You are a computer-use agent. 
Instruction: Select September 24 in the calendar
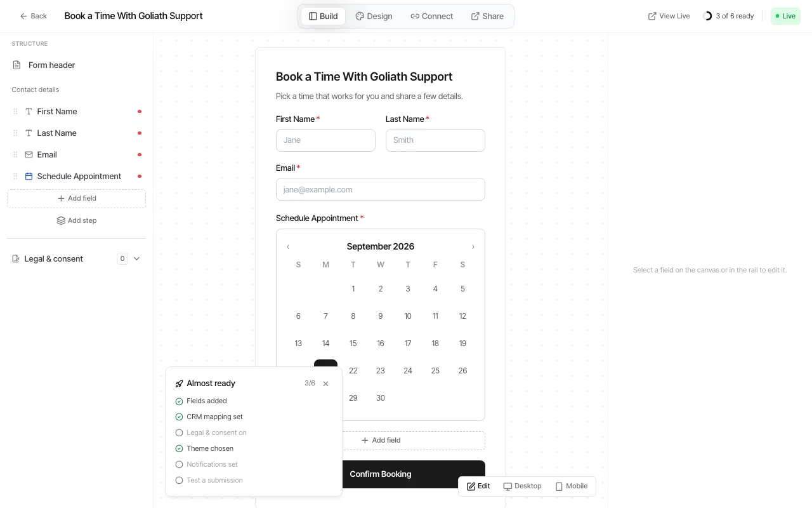tap(408, 370)
